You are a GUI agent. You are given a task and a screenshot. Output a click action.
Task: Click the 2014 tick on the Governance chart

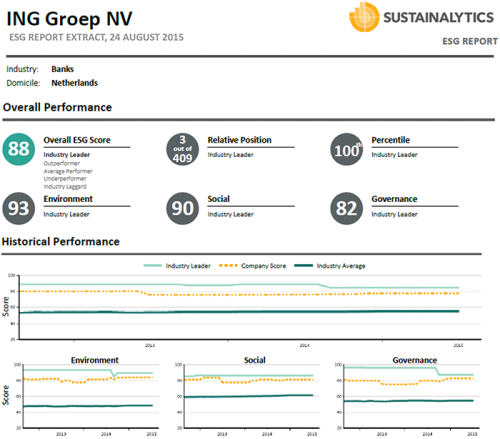[x=427, y=434]
